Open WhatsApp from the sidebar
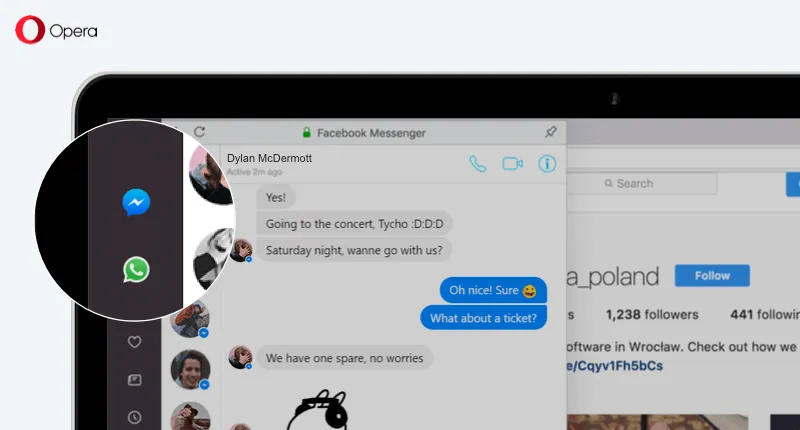Image resolution: width=800 pixels, height=430 pixels. [136, 270]
